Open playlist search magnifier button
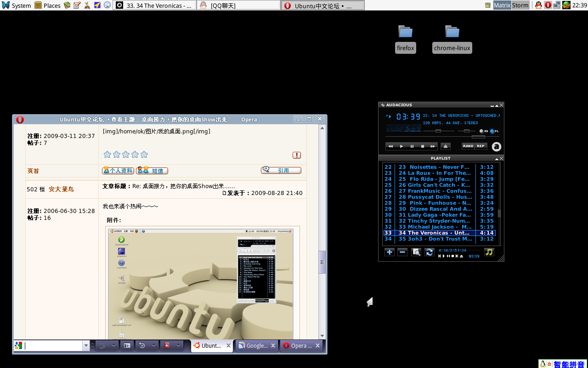The height and width of the screenshot is (368, 588). [x=416, y=252]
